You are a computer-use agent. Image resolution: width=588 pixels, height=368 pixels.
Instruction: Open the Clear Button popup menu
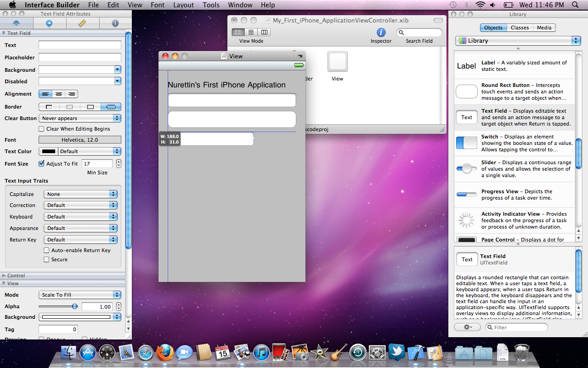(x=80, y=118)
